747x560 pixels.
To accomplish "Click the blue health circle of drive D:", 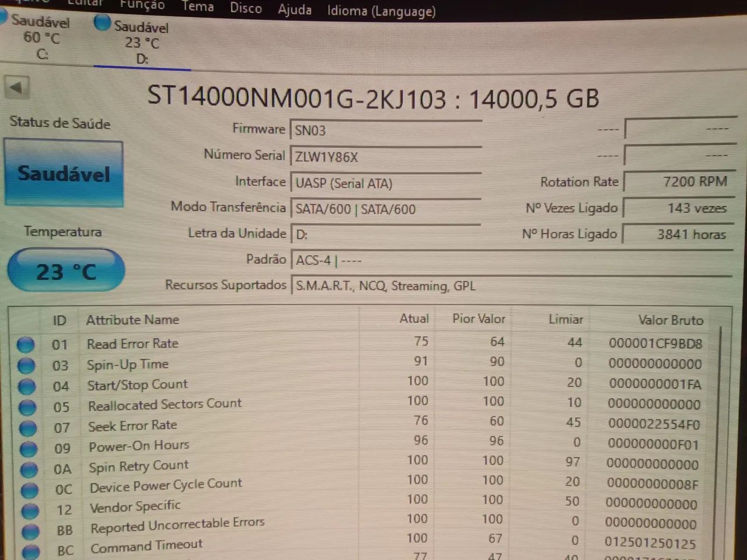I will coord(102,23).
